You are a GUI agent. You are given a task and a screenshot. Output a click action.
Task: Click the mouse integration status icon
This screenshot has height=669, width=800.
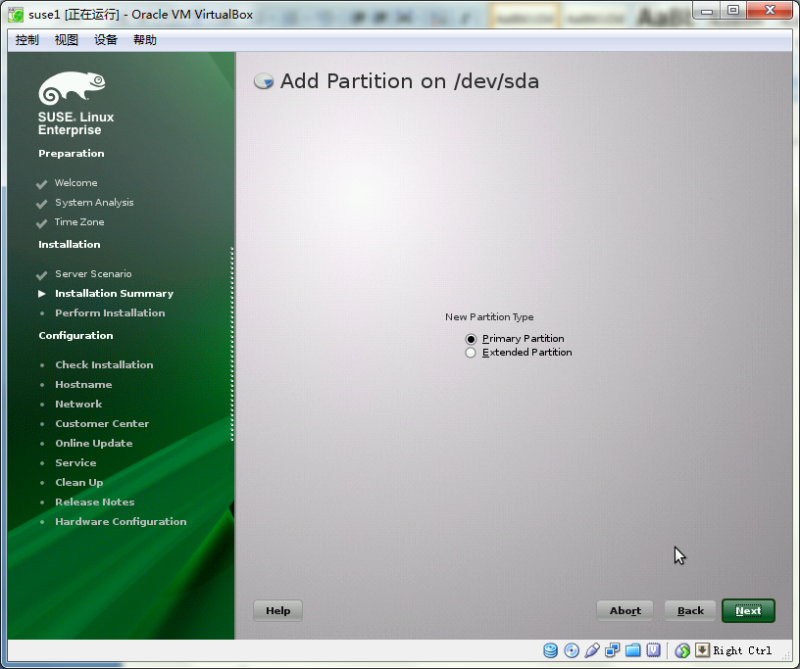point(682,650)
